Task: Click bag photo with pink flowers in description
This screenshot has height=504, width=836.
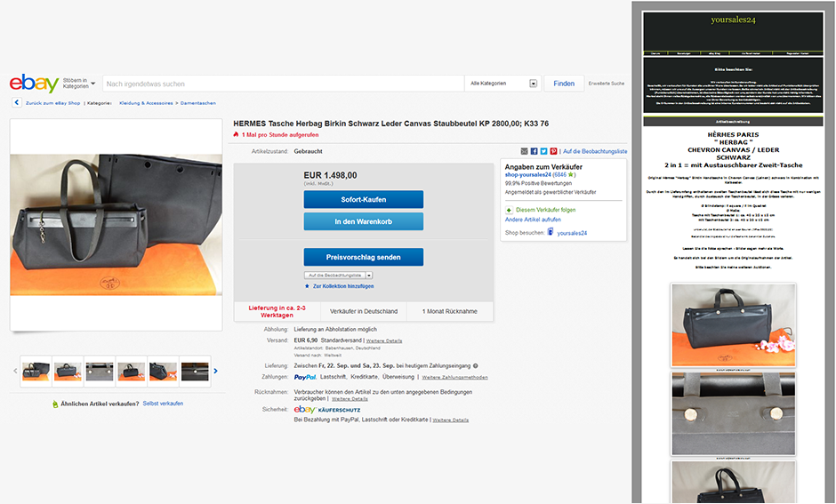Action: tap(733, 325)
